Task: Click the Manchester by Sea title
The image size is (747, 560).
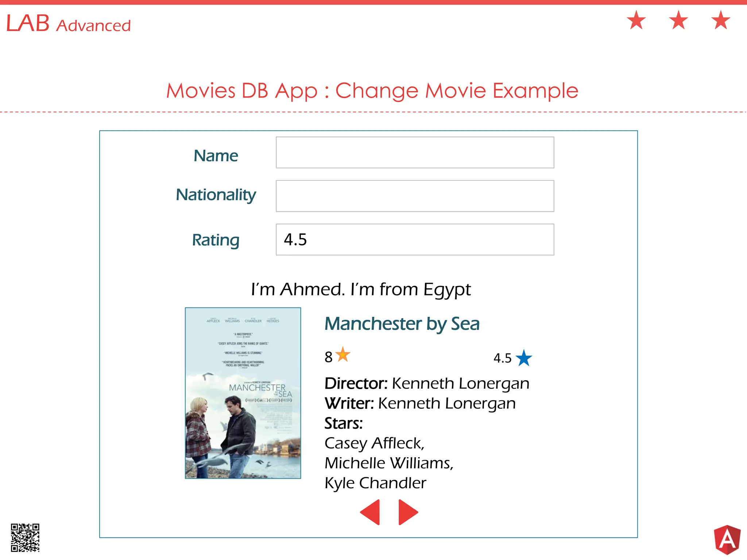Action: click(x=402, y=324)
